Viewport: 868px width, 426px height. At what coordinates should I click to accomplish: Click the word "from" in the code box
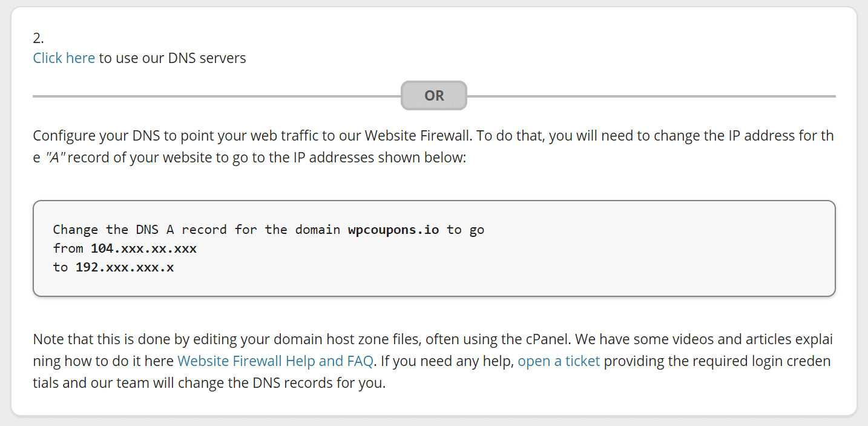[x=68, y=248]
